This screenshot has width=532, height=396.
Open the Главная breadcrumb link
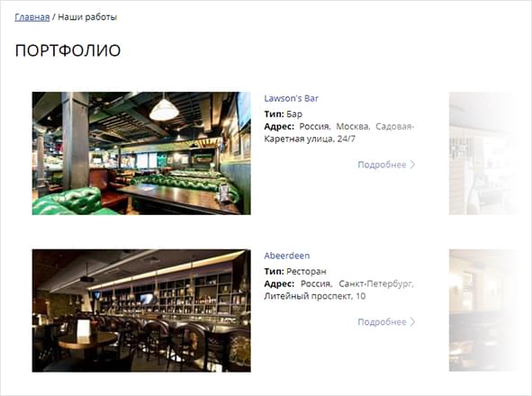pyautogui.click(x=32, y=17)
